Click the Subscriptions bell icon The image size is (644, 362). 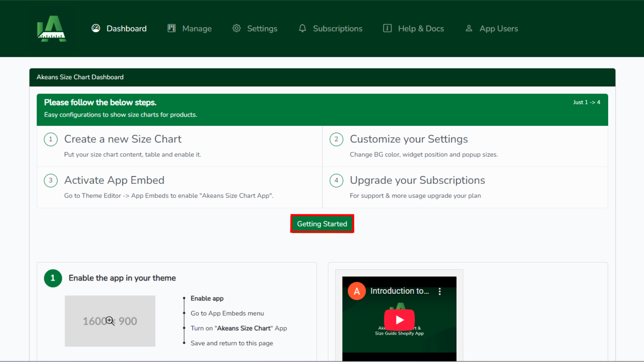pos(302,28)
